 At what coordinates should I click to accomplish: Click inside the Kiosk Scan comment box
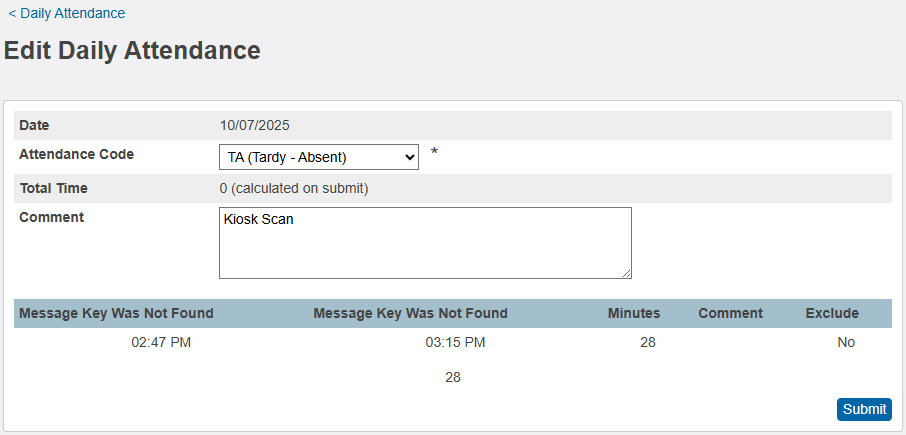(x=425, y=243)
